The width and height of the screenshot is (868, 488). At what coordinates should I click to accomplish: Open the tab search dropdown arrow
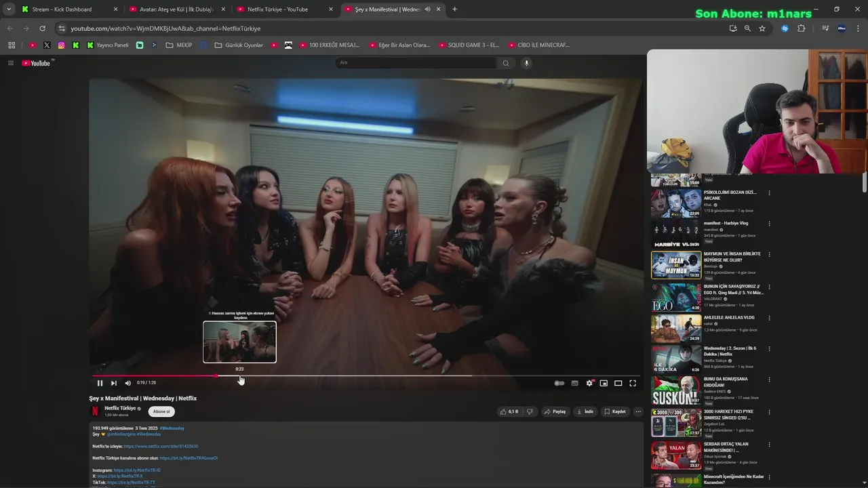pos(8,9)
